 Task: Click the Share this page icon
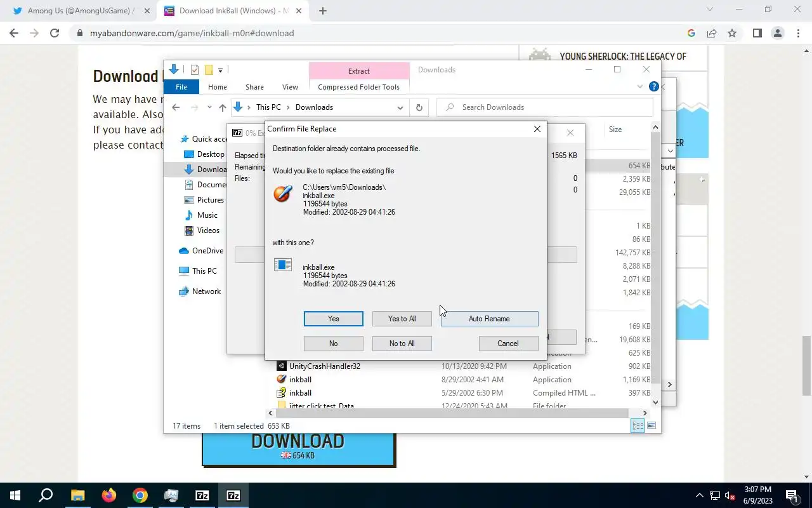(x=712, y=33)
